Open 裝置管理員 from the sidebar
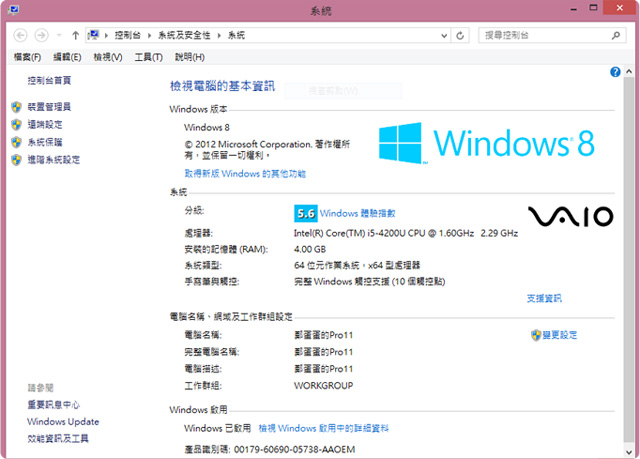Viewport: 640px width, 459px height. 49,107
